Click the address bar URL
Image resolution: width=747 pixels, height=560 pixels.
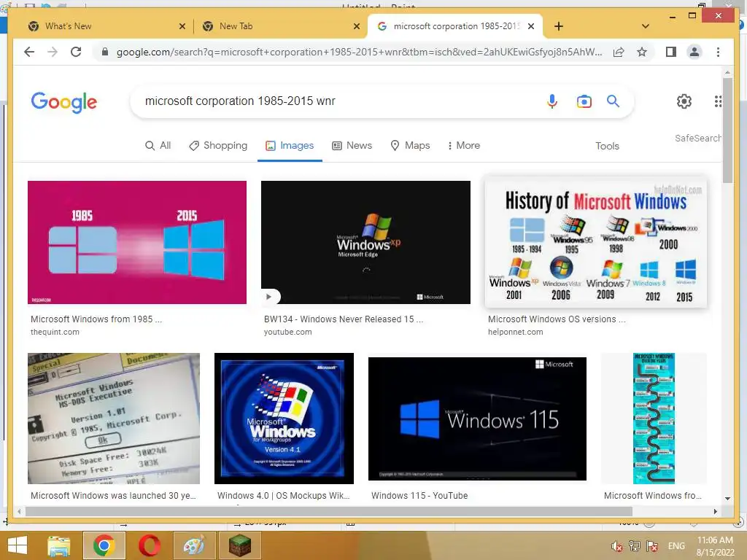tap(359, 52)
